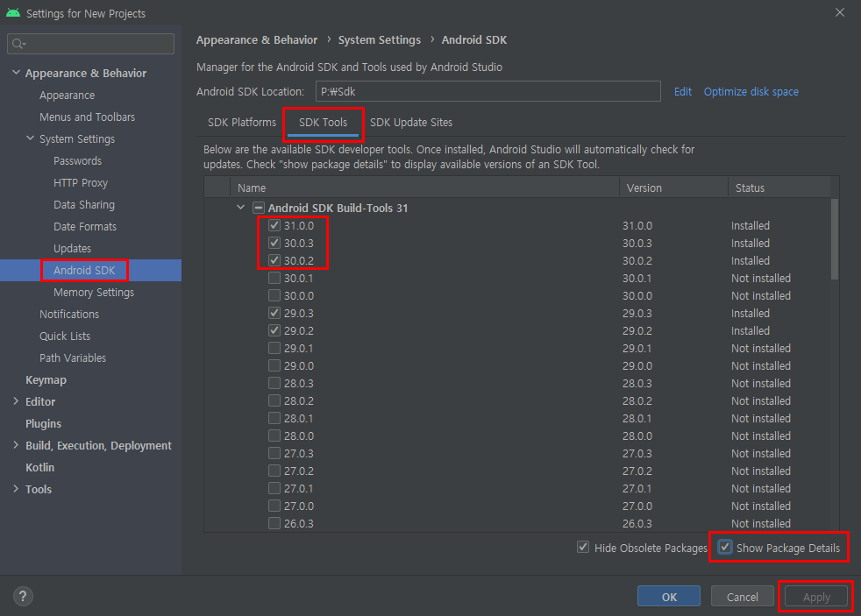Expand the Build, Execution, Deployment section
861x616 pixels.
(15, 445)
